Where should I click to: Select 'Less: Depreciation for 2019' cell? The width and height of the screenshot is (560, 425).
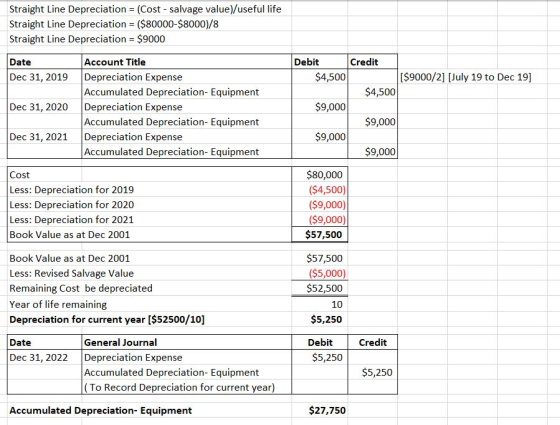(x=71, y=190)
